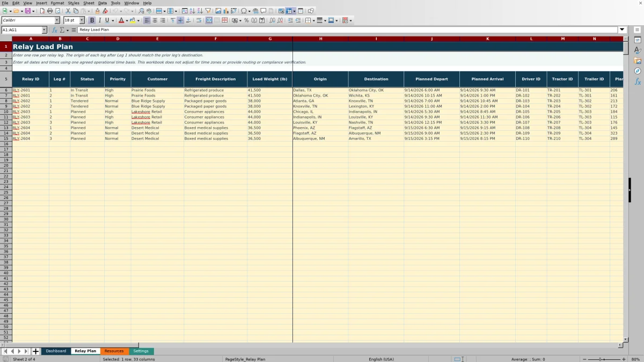Open sidebar Gallery panel icon
Viewport: 644px width, 362px height.
[x=638, y=61]
